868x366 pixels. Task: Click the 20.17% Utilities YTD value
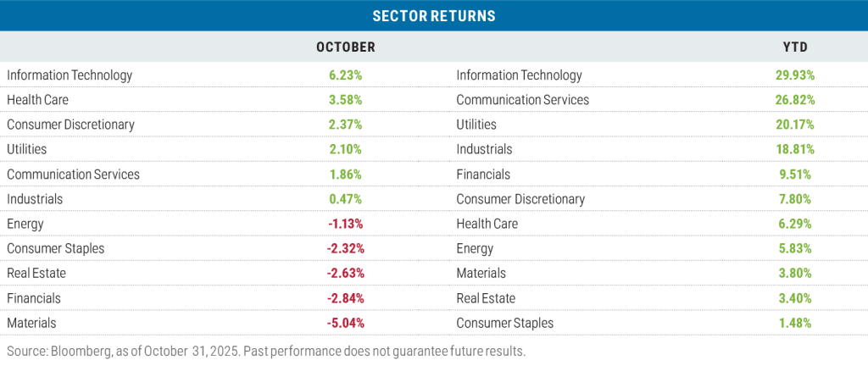pyautogui.click(x=793, y=125)
